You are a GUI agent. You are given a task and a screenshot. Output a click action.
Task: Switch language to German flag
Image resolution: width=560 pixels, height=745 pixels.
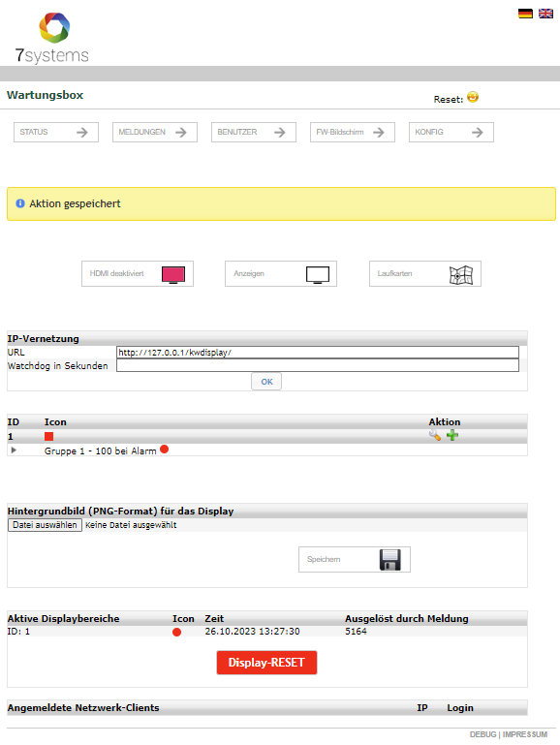(525, 14)
